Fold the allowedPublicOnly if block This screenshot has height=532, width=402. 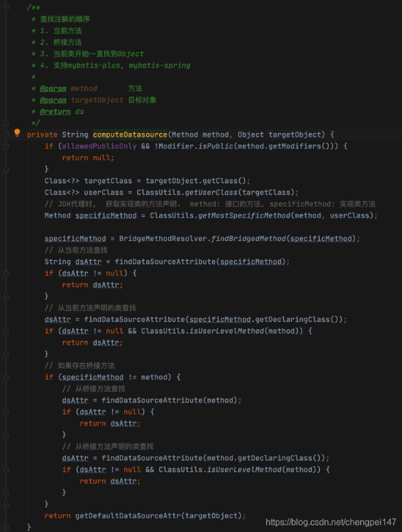point(6,146)
